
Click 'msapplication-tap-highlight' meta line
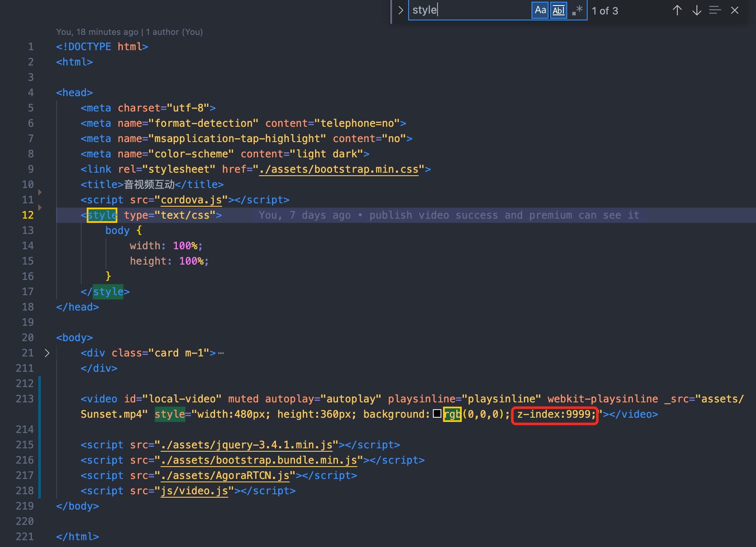(x=247, y=139)
